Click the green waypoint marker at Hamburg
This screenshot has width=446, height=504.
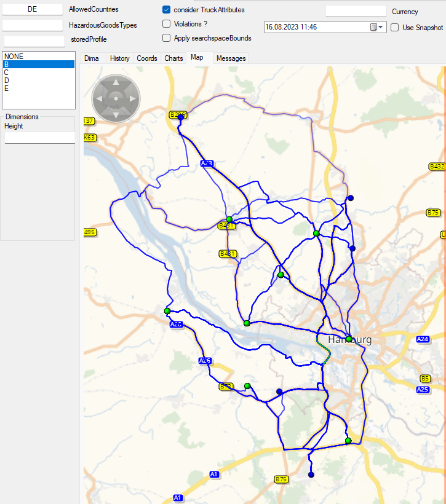tap(349, 339)
